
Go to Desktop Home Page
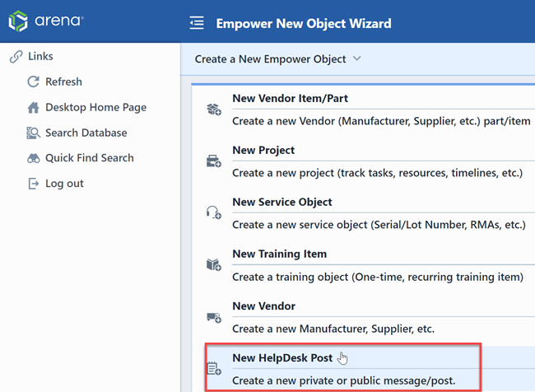coord(95,107)
